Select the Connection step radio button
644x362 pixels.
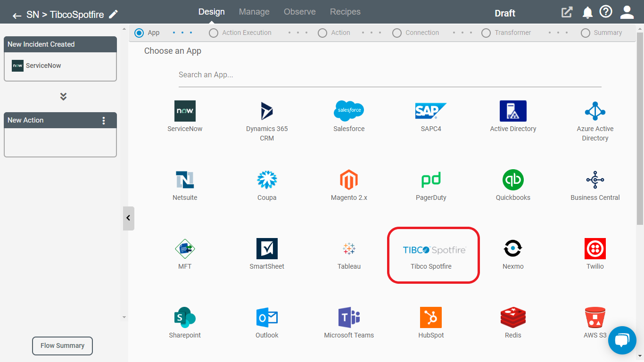click(397, 33)
